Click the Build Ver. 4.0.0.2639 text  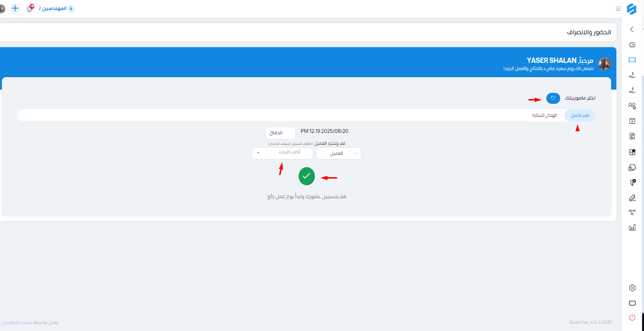pyautogui.click(x=590, y=322)
